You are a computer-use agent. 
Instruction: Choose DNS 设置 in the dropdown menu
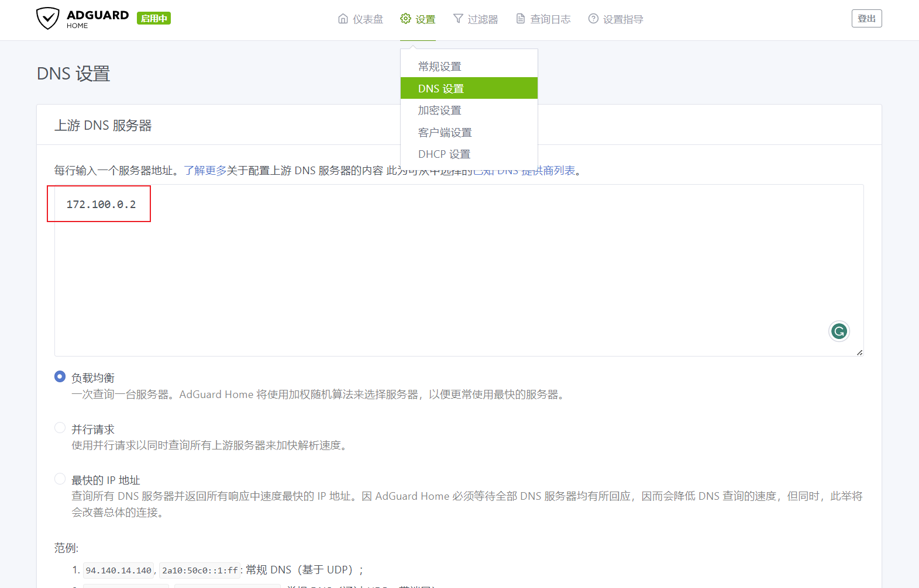[469, 88]
